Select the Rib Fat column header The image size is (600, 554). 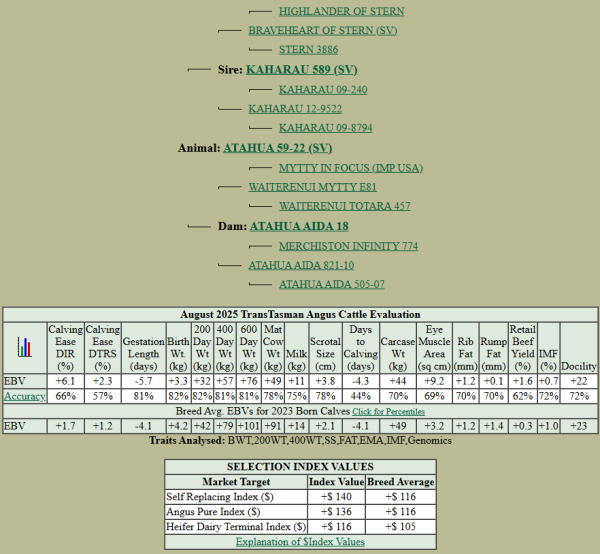[465, 348]
